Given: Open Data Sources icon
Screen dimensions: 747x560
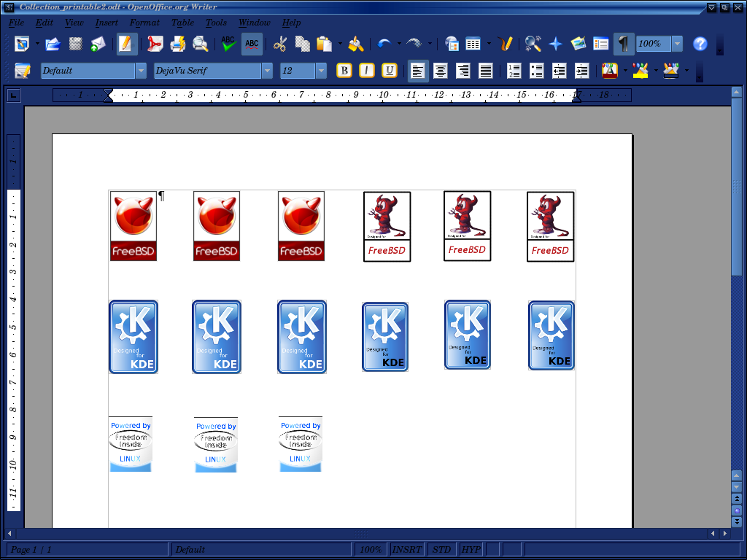Looking at the screenshot, I should (x=601, y=44).
